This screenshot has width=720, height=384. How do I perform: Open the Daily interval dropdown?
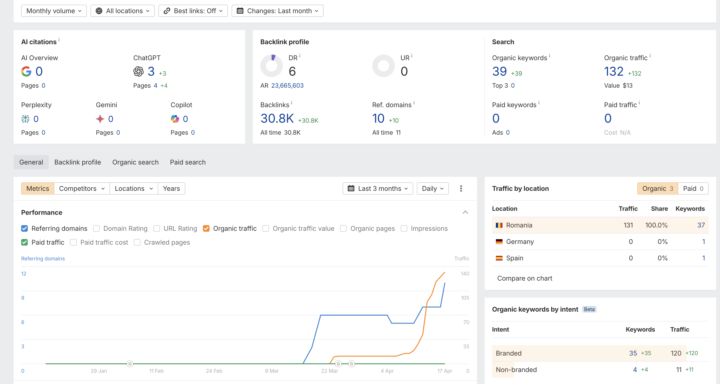pos(433,188)
